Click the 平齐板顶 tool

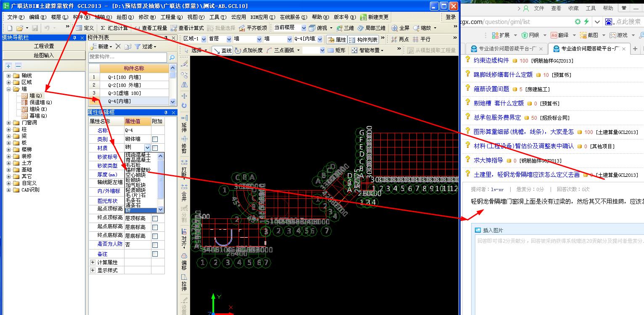tap(253, 28)
